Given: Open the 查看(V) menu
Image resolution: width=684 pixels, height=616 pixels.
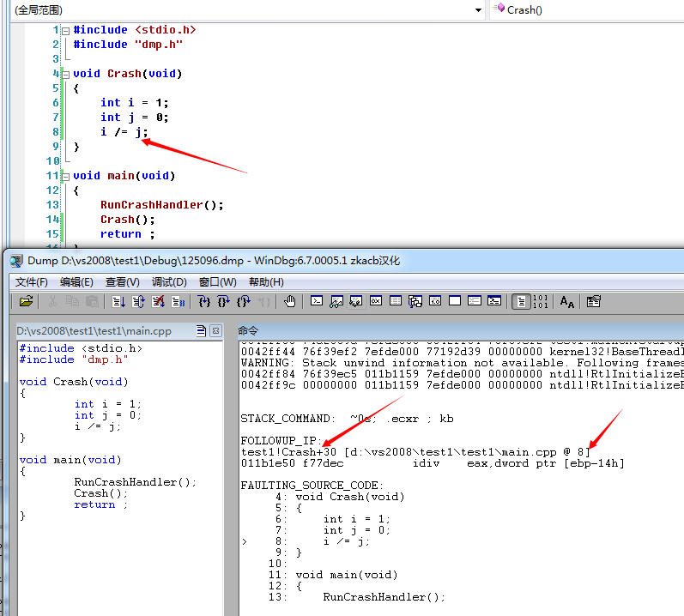Looking at the screenshot, I should tap(123, 282).
